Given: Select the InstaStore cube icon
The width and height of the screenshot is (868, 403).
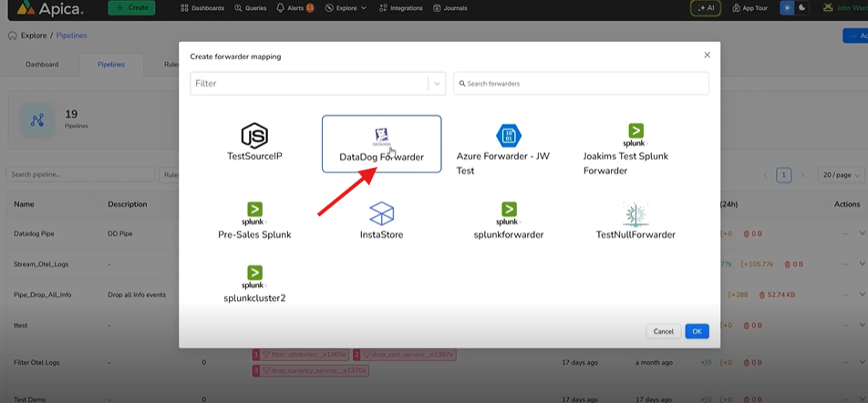Looking at the screenshot, I should click(381, 214).
